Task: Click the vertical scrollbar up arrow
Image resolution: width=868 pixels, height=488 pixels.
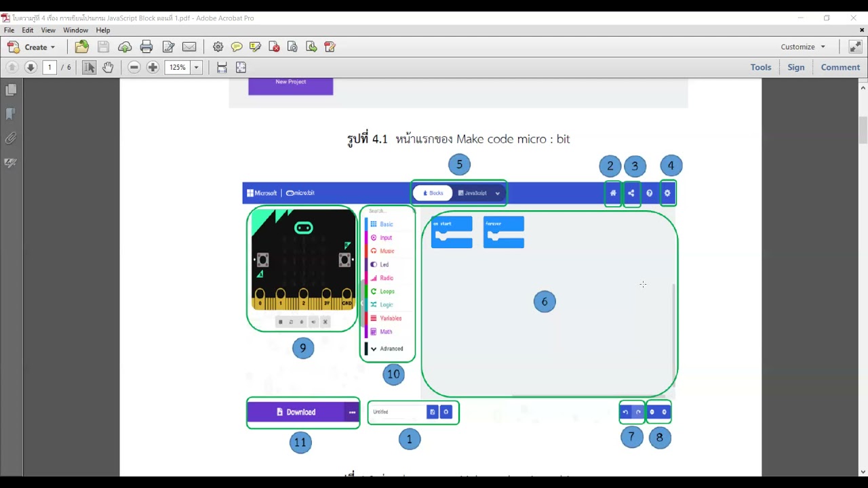Action: point(863,87)
